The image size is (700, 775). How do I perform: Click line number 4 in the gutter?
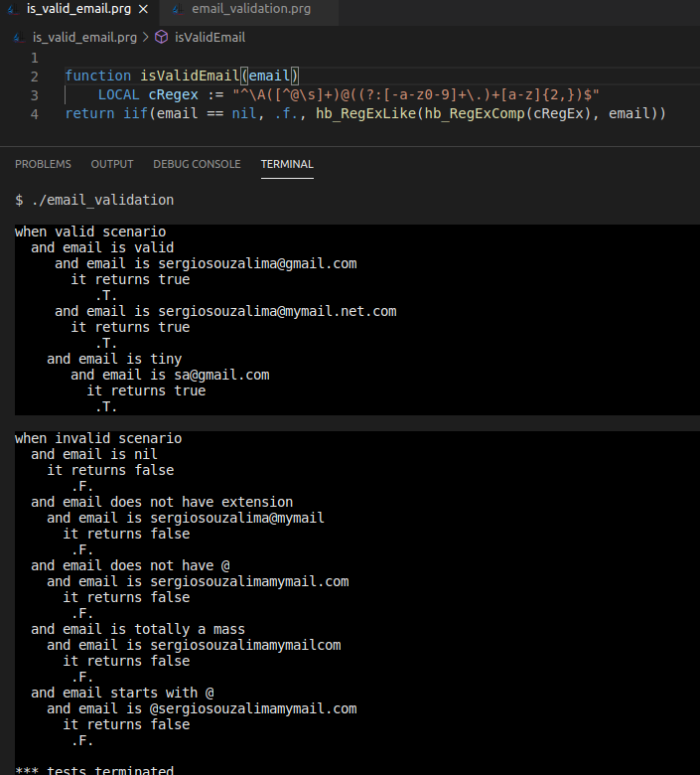[35, 114]
